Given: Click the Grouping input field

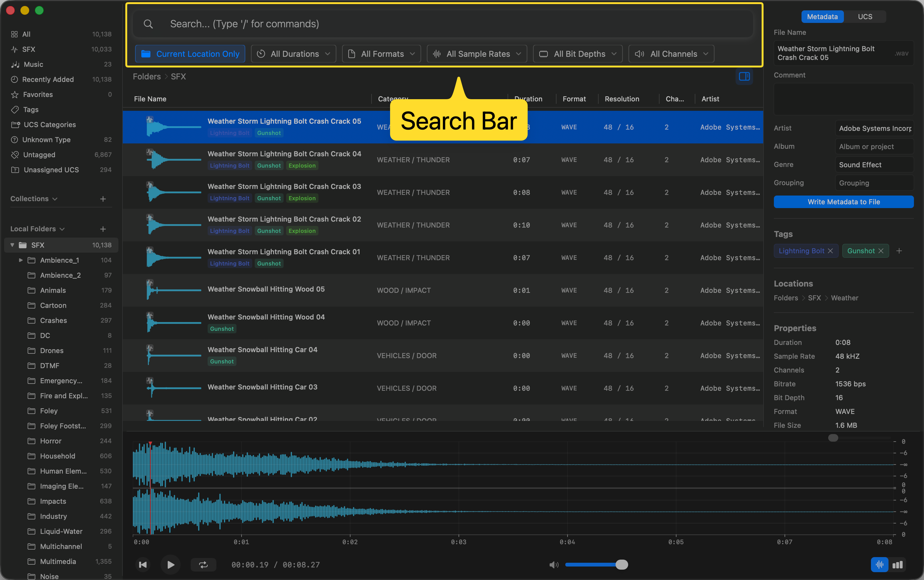Looking at the screenshot, I should pyautogui.click(x=874, y=183).
